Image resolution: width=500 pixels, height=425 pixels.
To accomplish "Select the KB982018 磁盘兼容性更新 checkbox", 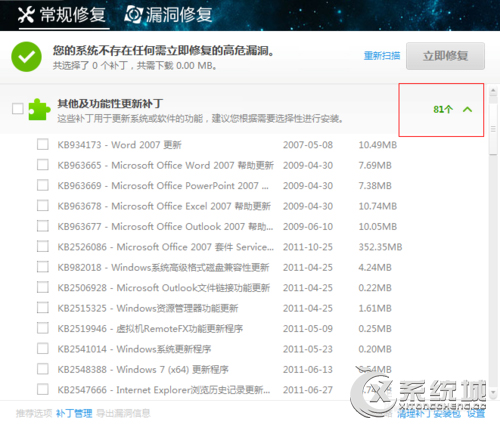I will [43, 267].
